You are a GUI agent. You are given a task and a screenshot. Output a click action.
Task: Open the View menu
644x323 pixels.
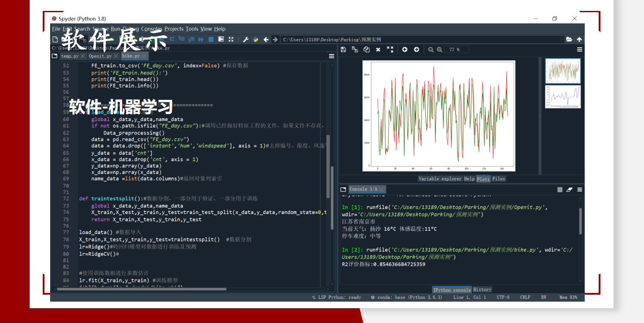point(206,29)
